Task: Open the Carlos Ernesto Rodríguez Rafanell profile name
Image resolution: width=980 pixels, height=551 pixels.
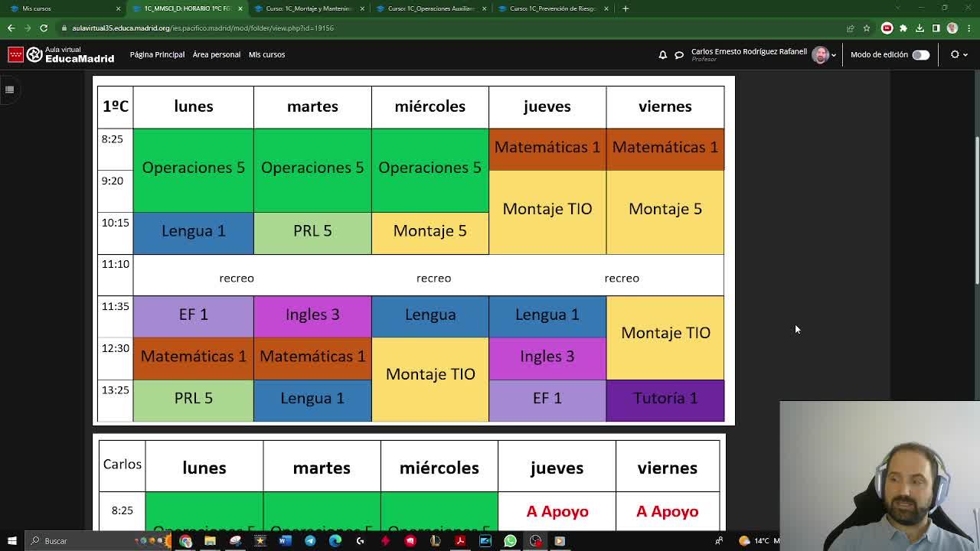Action: pos(749,52)
